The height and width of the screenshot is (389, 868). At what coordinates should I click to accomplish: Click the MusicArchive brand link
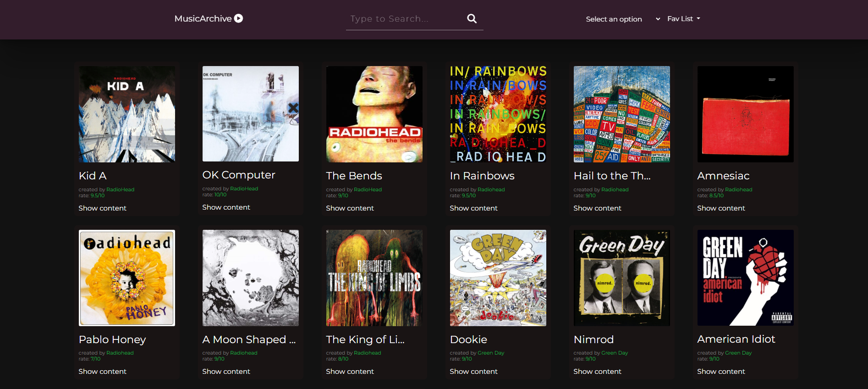pos(209,18)
